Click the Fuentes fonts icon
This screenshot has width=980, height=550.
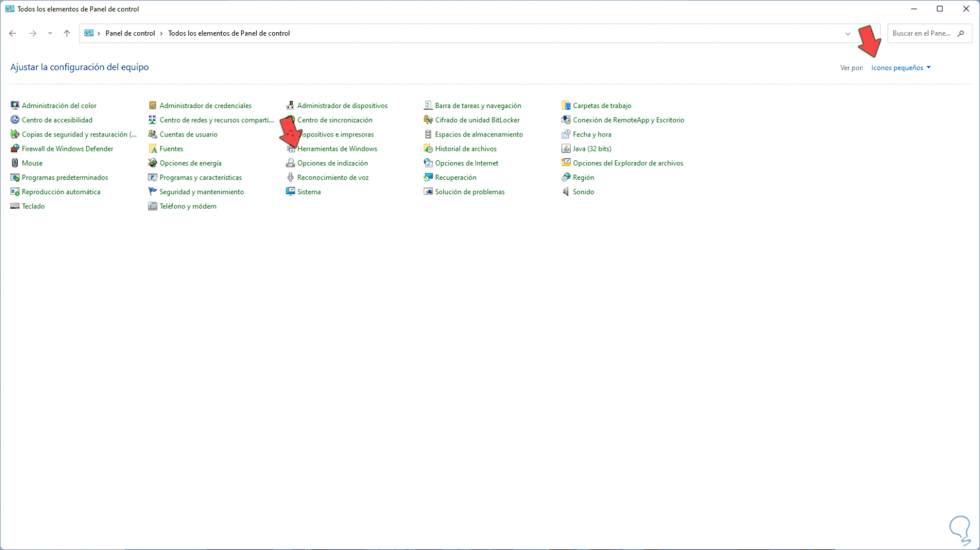point(153,148)
